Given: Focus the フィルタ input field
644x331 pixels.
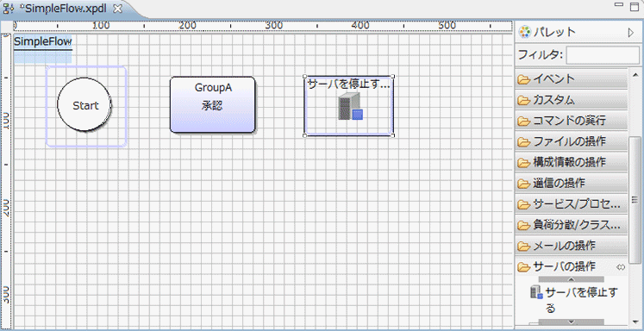Looking at the screenshot, I should (602, 54).
